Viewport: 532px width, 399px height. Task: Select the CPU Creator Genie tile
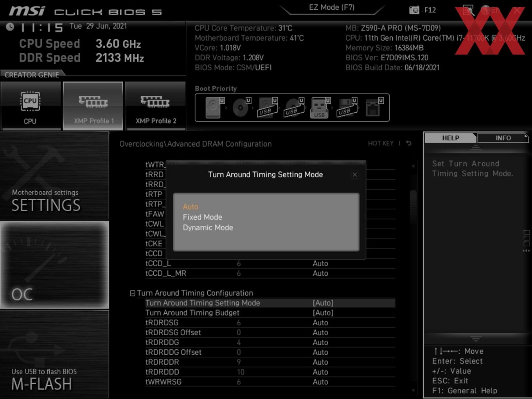(x=30, y=106)
